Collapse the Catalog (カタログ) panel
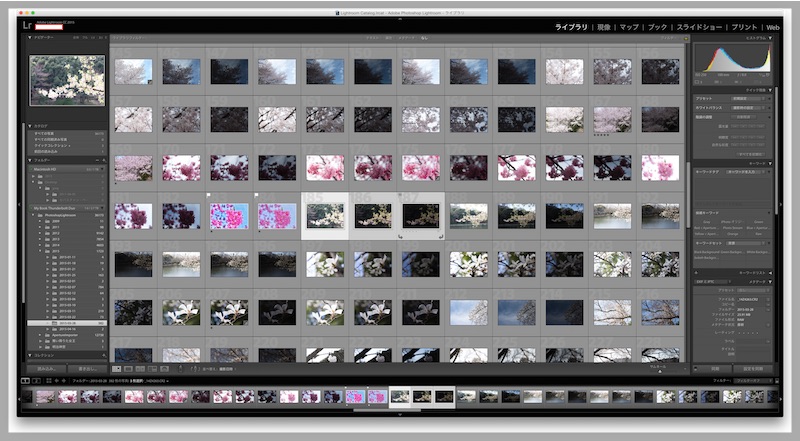This screenshot has height=441, width=800. (30, 126)
